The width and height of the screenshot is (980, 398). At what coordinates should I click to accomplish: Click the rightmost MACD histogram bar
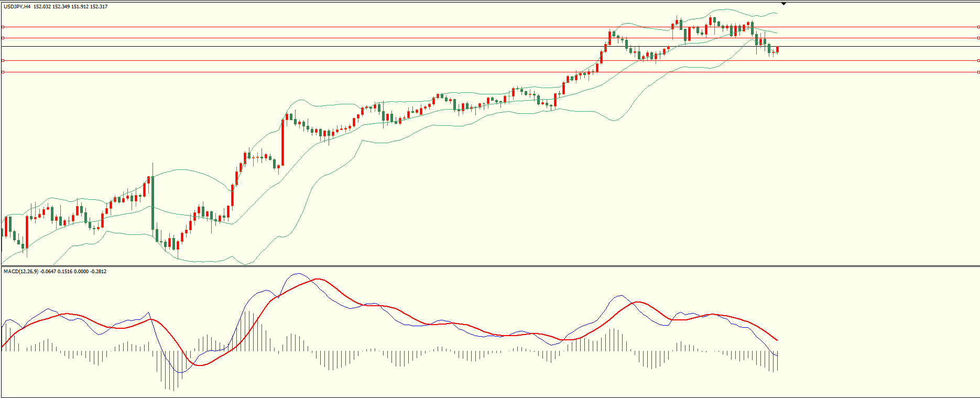coord(778,361)
